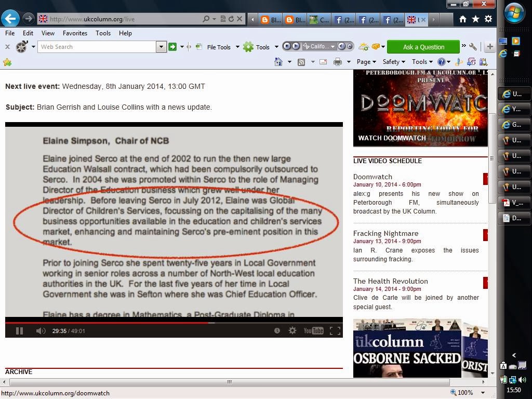Click the Internet Explorer quick launch icon
The height and width of the screenshot is (399, 532).
coord(503,54)
